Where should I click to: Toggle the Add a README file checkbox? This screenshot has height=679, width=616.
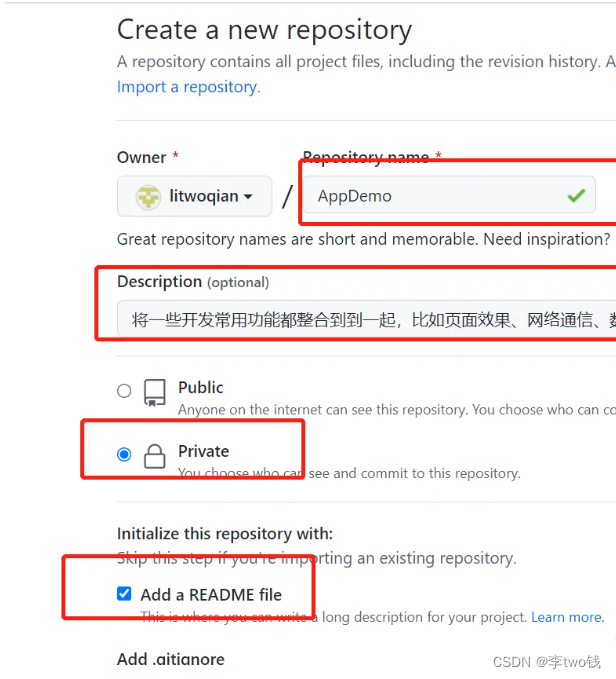click(124, 594)
